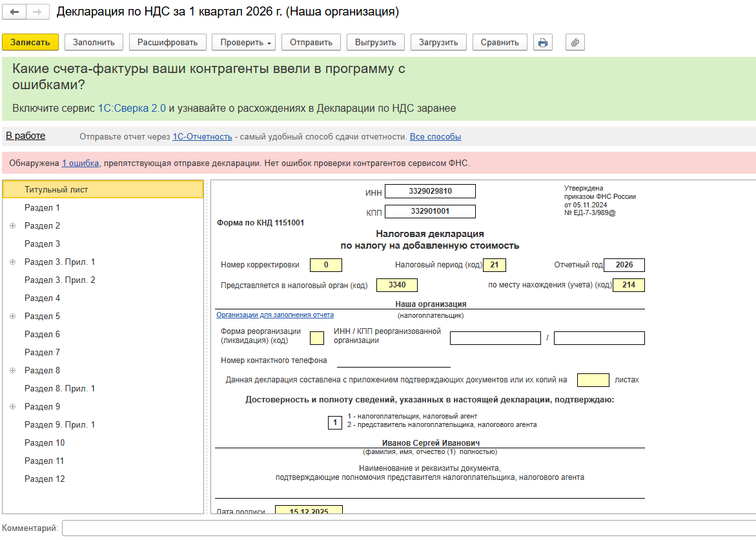Click the Форма реорганизации code field
Viewport: 756px width, 540px height.
pyautogui.click(x=317, y=338)
